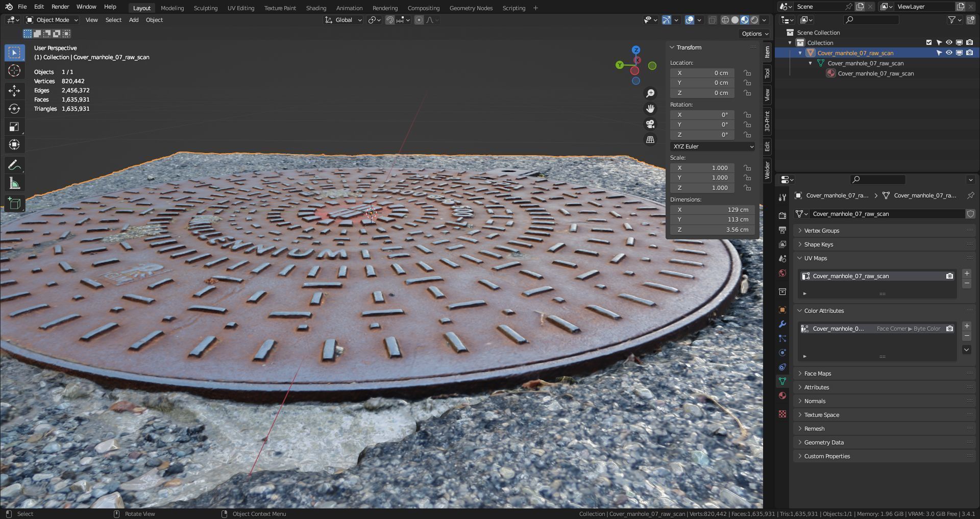This screenshot has width=980, height=519.
Task: Open Texture properties checker tab
Action: [782, 414]
